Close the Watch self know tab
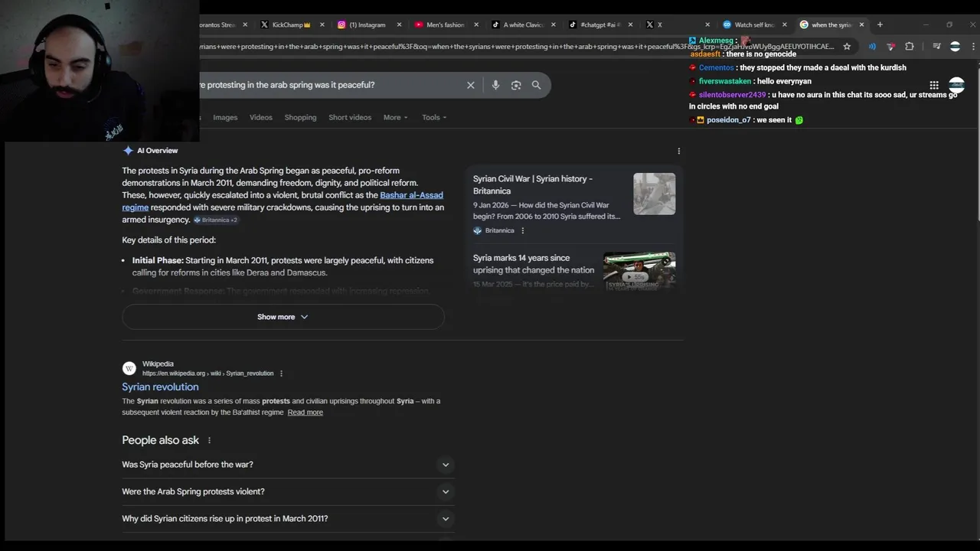The width and height of the screenshot is (980, 551). pyautogui.click(x=785, y=24)
